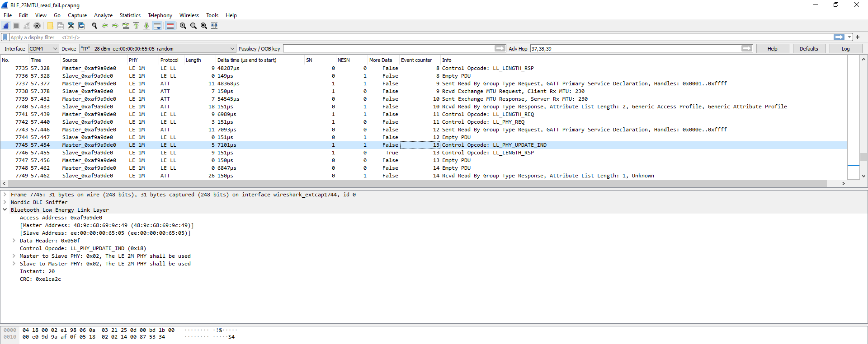
Task: Add a display filter button with plus
Action: (858, 37)
